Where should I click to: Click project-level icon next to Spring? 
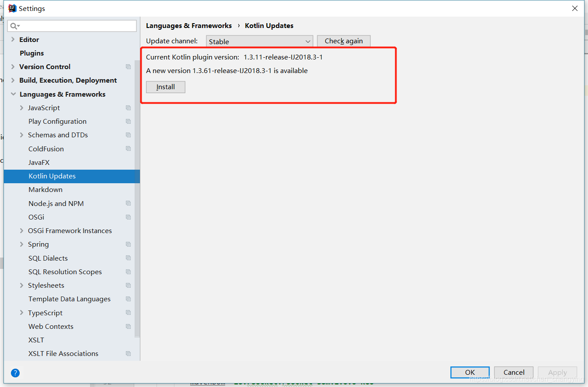click(128, 244)
